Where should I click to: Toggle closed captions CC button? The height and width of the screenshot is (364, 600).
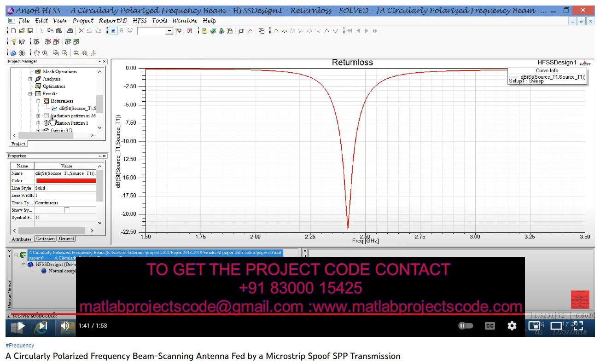(x=489, y=326)
